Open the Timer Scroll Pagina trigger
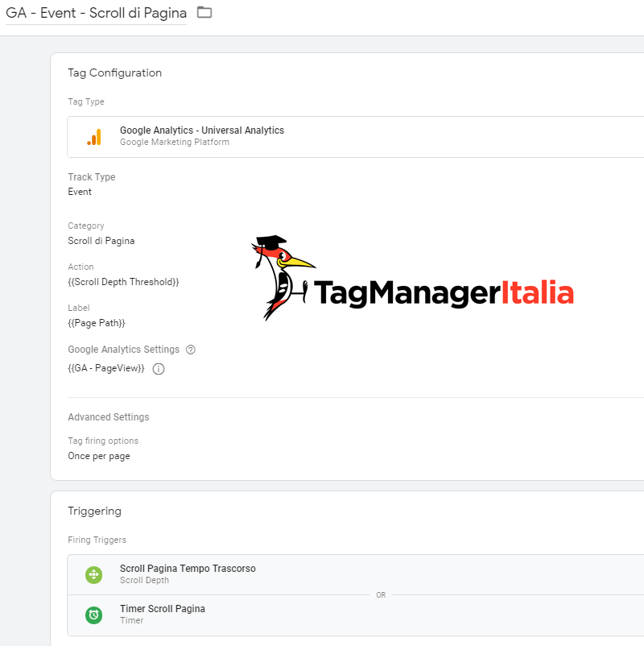Screen dimensions: 644x646 [355, 615]
